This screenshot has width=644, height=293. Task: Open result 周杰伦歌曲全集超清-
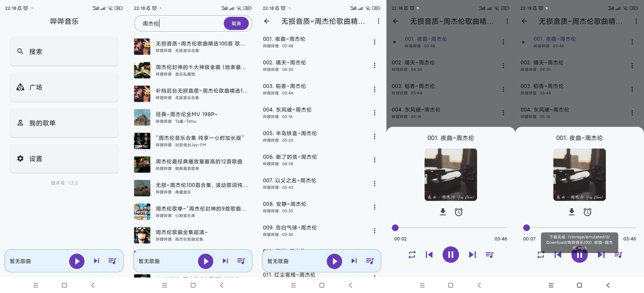(x=193, y=235)
